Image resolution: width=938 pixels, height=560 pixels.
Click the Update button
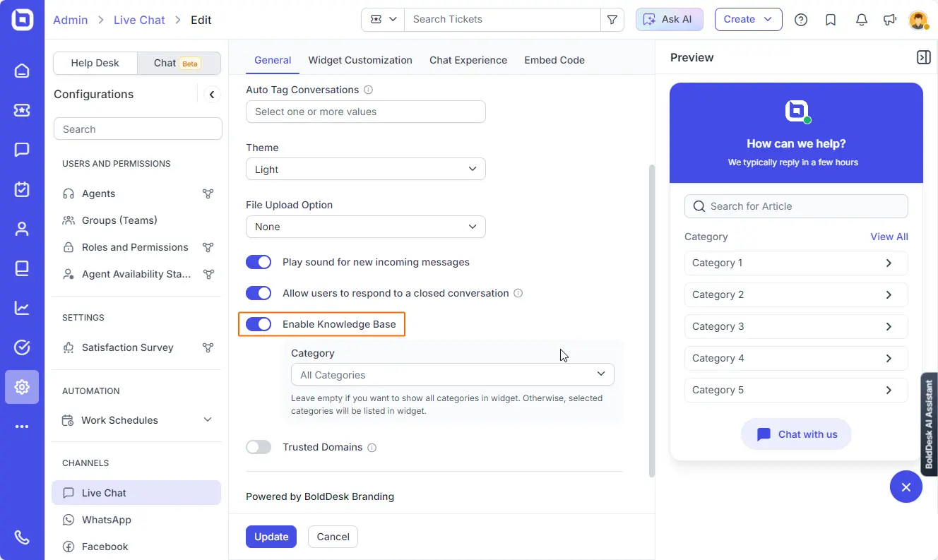coord(271,537)
